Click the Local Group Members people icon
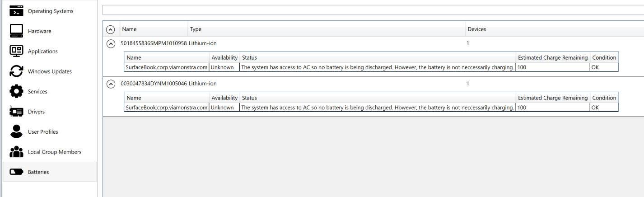The width and height of the screenshot is (644, 197). point(16,152)
